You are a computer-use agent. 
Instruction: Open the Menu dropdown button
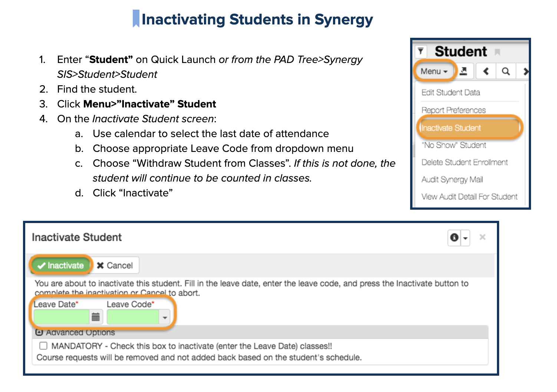(x=434, y=71)
